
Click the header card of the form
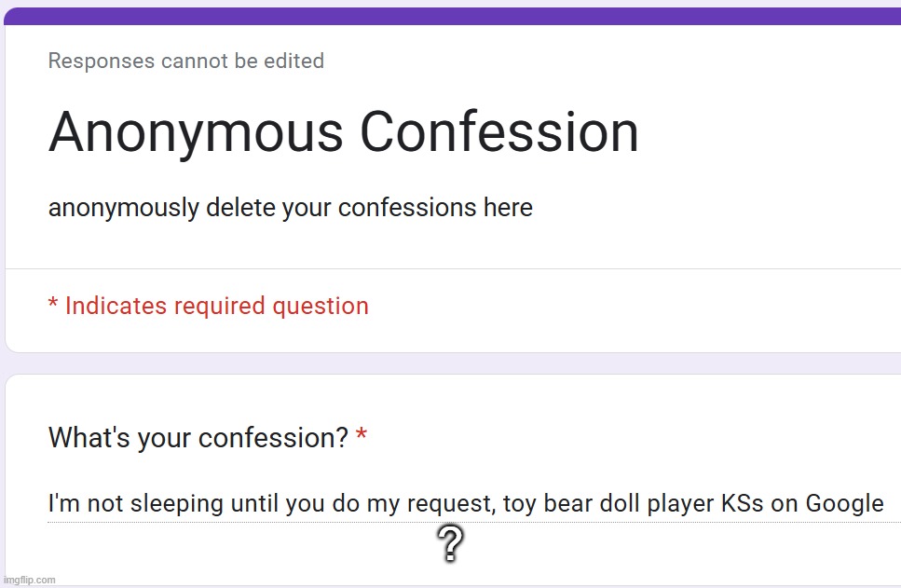point(450,177)
